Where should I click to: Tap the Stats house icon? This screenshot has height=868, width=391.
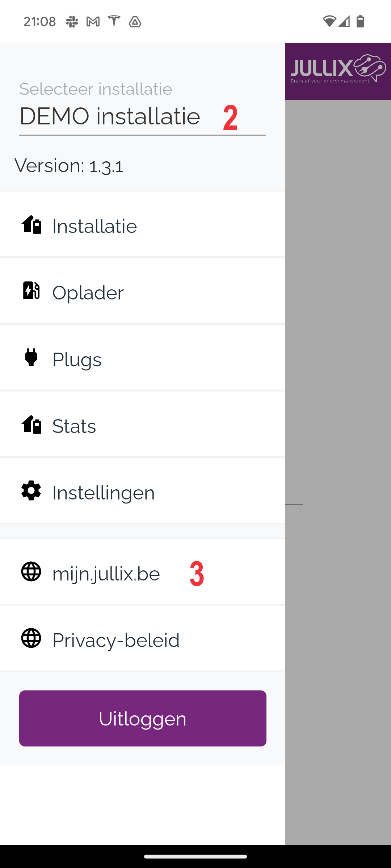click(31, 424)
